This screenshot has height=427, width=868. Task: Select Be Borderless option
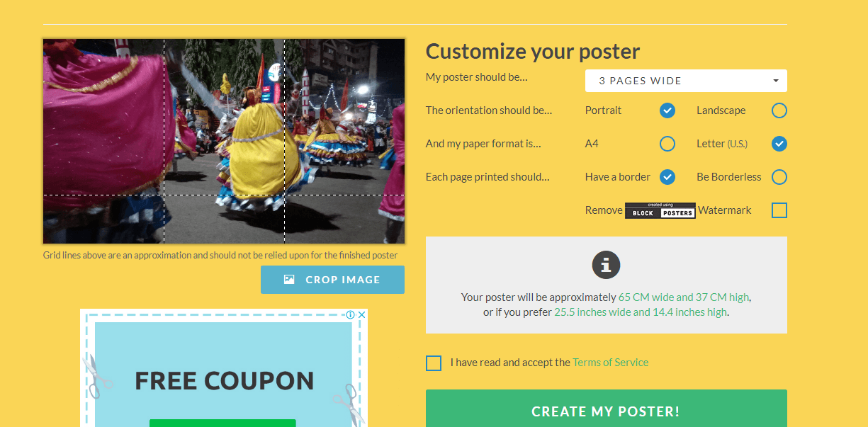pyautogui.click(x=779, y=177)
